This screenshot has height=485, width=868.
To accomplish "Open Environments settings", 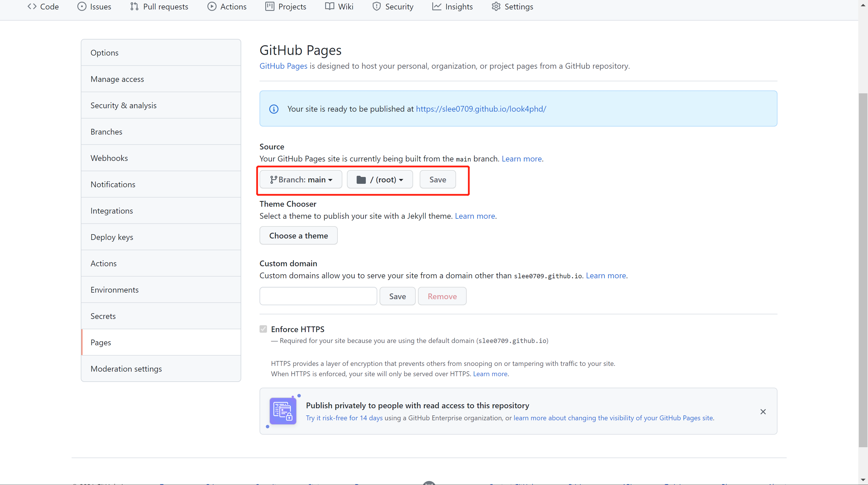I will pos(161,289).
